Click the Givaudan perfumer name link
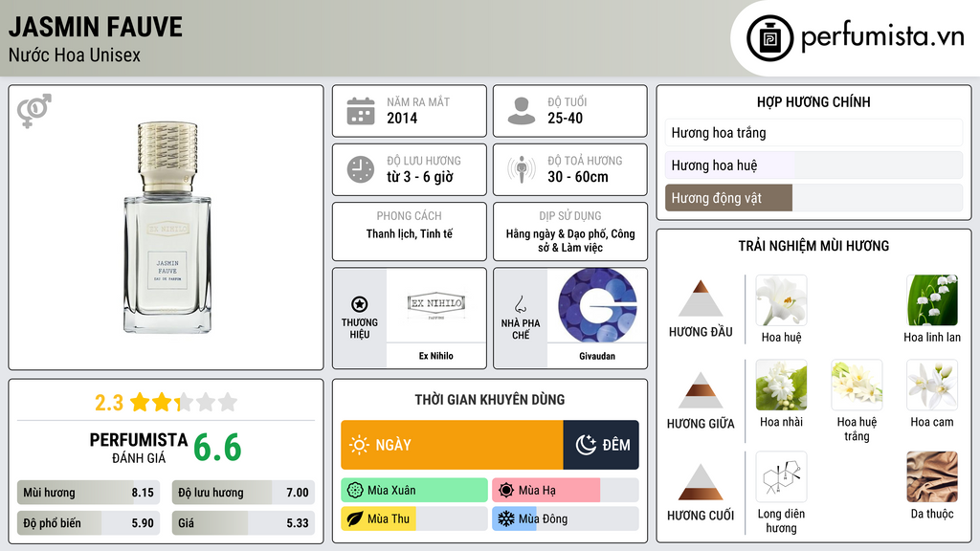980x551 pixels. tap(597, 356)
